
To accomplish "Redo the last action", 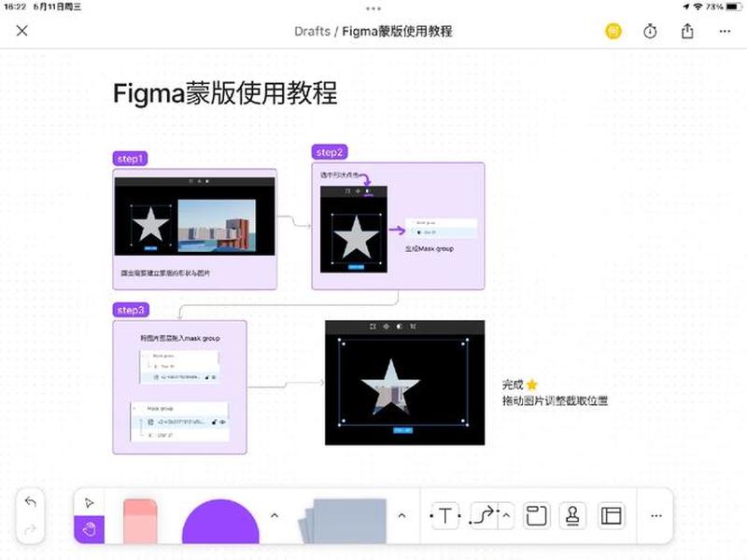I will tap(31, 529).
